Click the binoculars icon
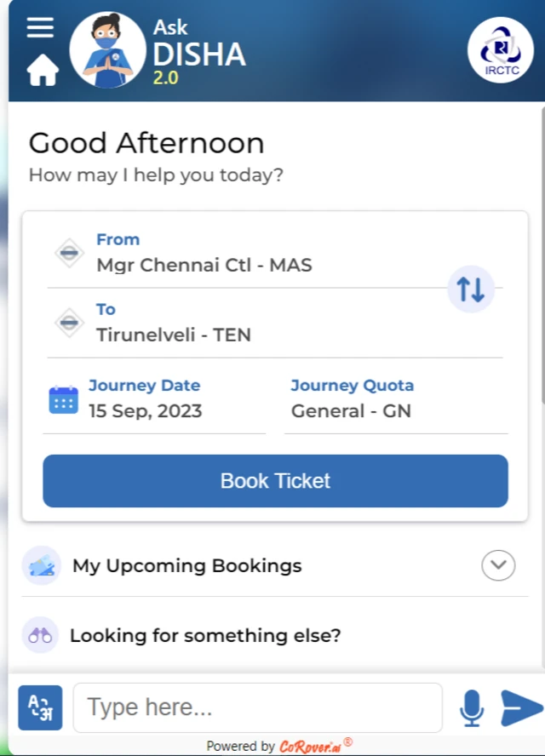Screen dimensions: 545x756 pyautogui.click(x=40, y=635)
